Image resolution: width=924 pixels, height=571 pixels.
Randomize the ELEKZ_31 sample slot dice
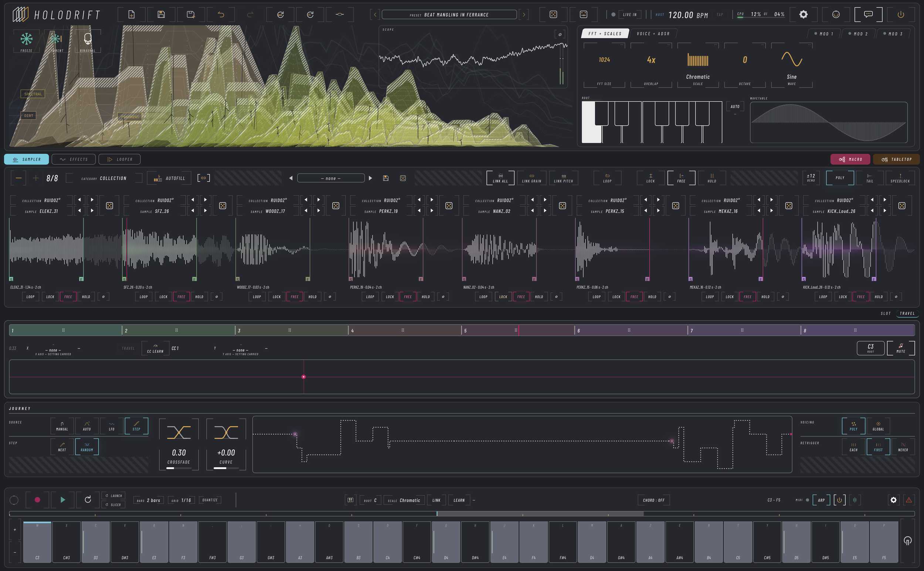click(x=109, y=206)
